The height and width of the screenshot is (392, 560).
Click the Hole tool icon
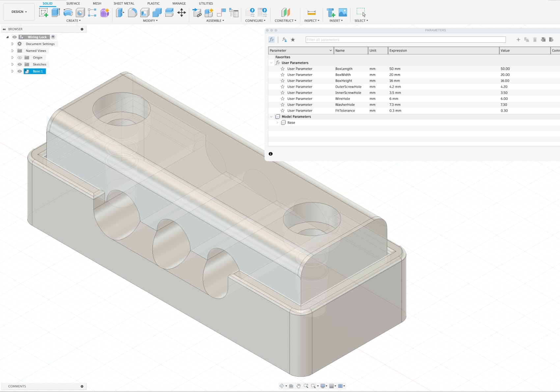tap(80, 13)
